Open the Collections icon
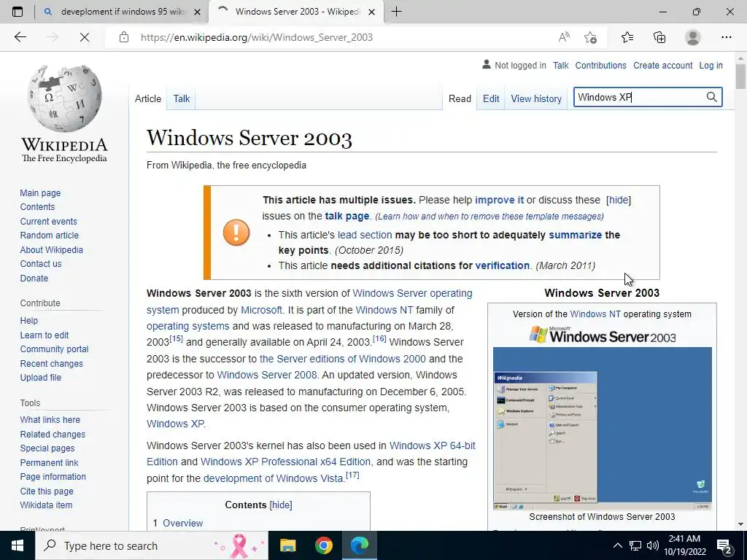Screen dimensions: 747x560 point(659,37)
